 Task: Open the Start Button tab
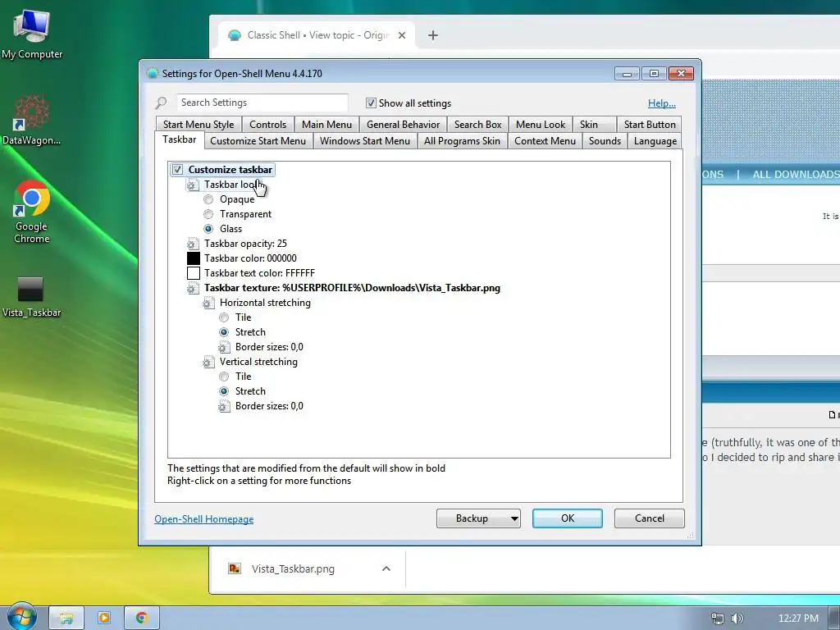[x=650, y=125]
